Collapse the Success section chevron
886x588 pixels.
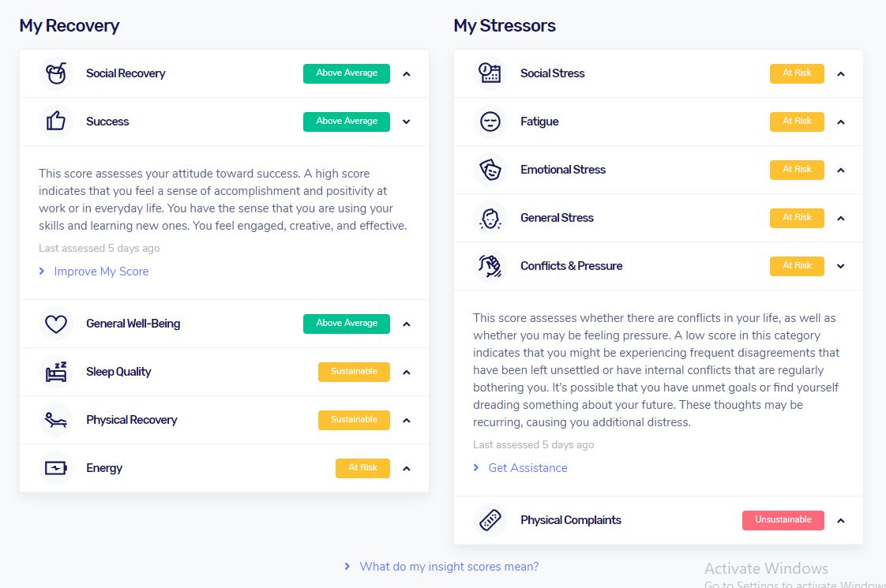(x=407, y=122)
